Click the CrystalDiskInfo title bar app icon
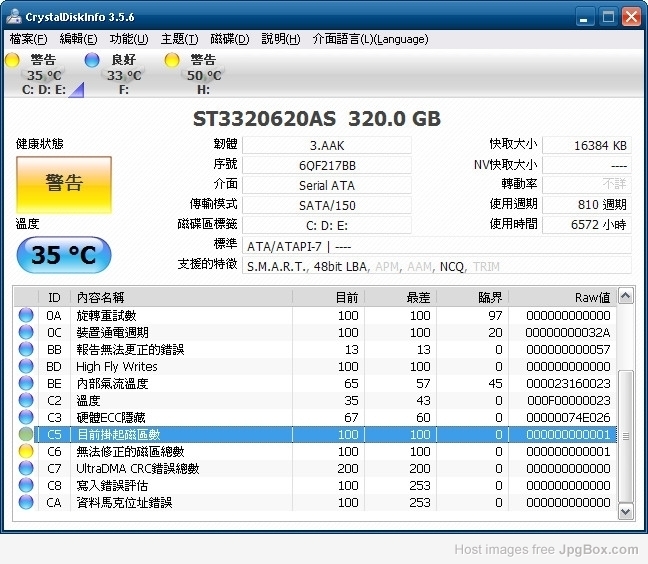Viewport: 648px width, 564px height. click(x=14, y=17)
